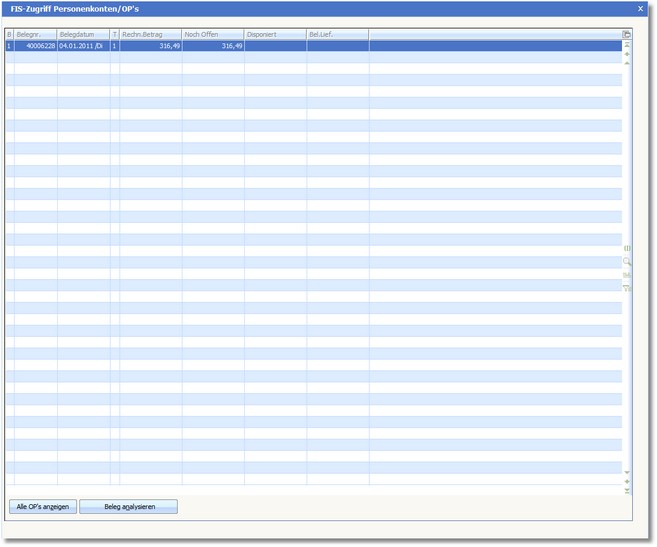The height and width of the screenshot is (547, 657).
Task: Click the previous record arrow icon
Action: point(627,63)
